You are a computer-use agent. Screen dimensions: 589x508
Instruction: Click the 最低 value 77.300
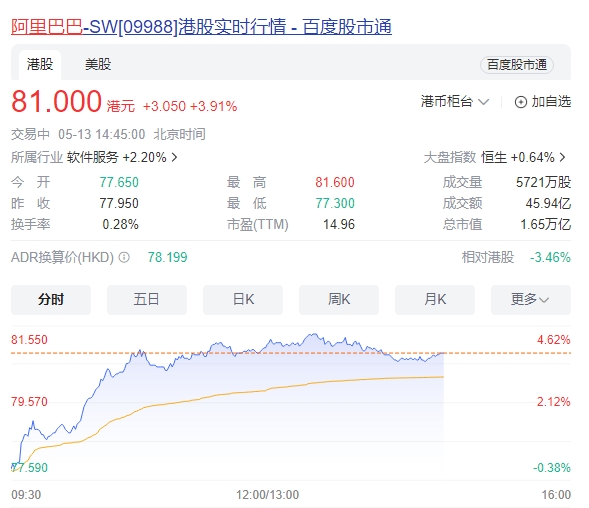point(335,203)
